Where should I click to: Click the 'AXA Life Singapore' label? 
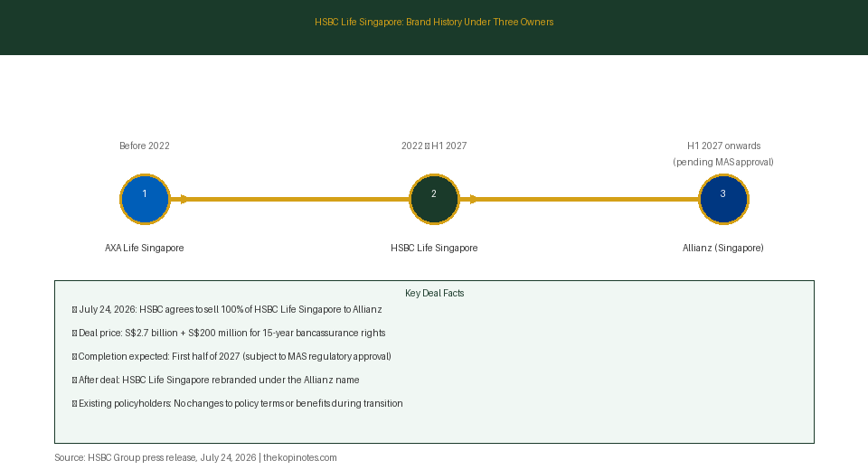coord(145,248)
